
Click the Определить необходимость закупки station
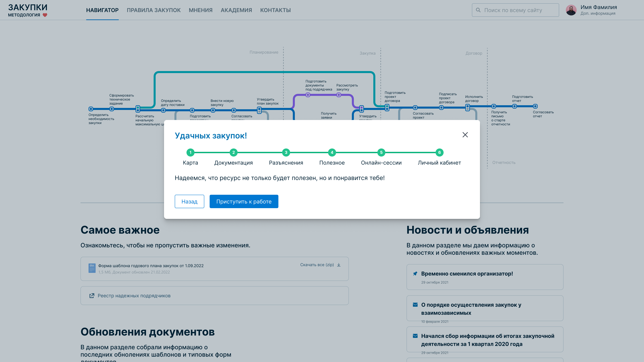(91, 109)
